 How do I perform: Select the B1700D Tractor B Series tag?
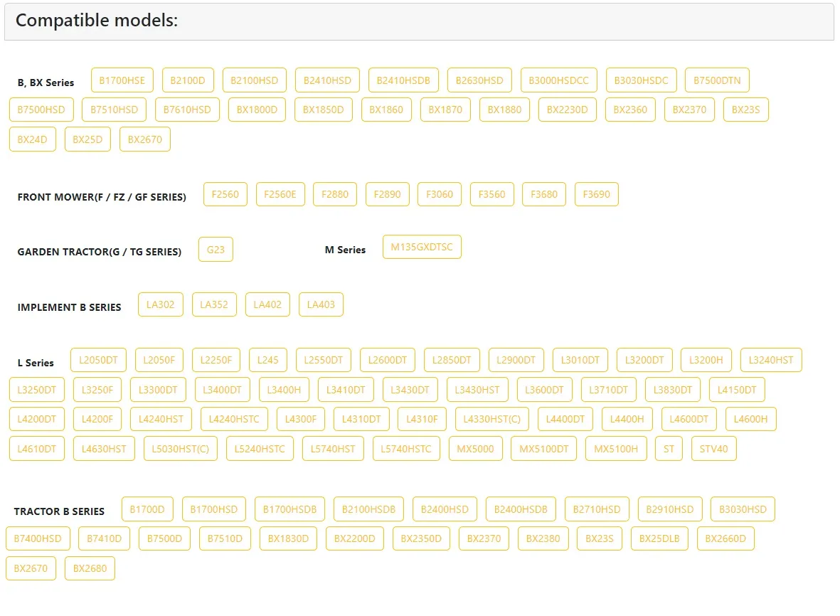[147, 509]
